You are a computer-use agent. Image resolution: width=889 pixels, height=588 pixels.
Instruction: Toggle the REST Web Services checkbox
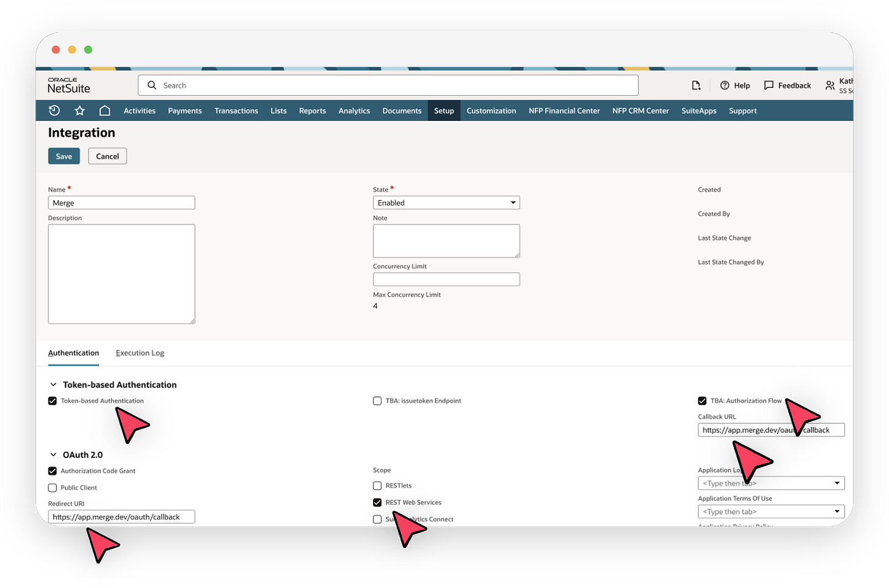[377, 503]
